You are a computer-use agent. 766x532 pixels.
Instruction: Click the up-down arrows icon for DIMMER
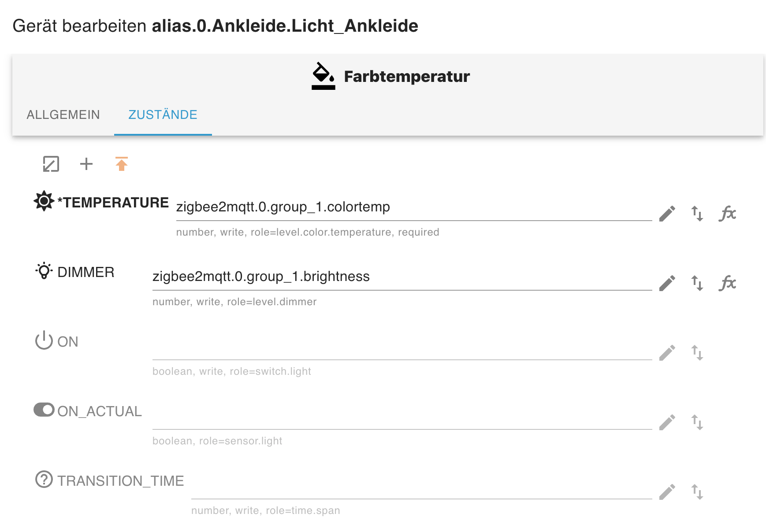click(697, 283)
